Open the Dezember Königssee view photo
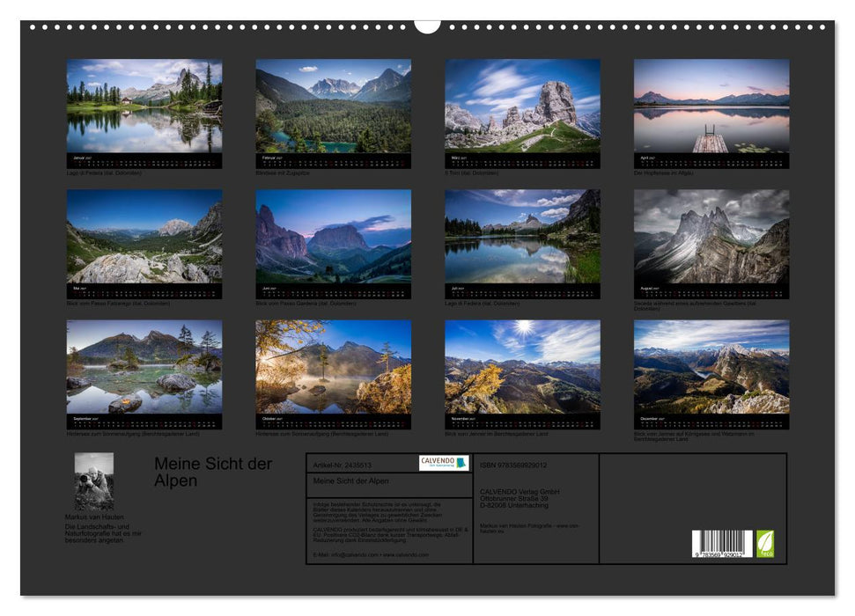The width and height of the screenshot is (855, 616). 711,367
